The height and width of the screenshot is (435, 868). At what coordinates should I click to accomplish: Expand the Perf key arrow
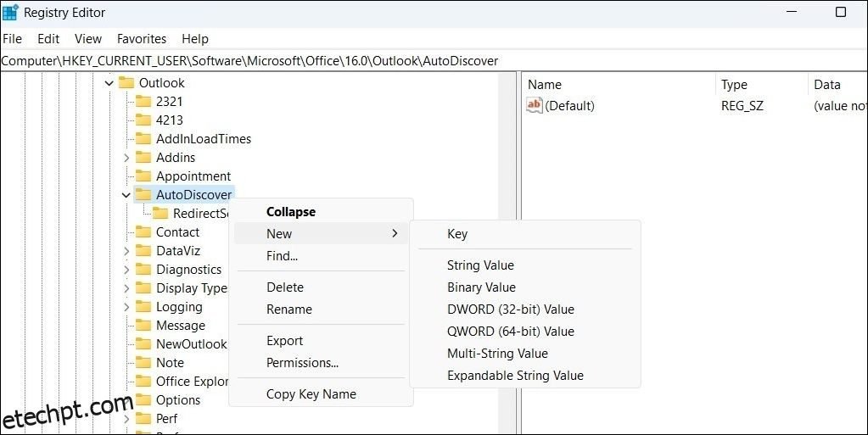pos(126,419)
